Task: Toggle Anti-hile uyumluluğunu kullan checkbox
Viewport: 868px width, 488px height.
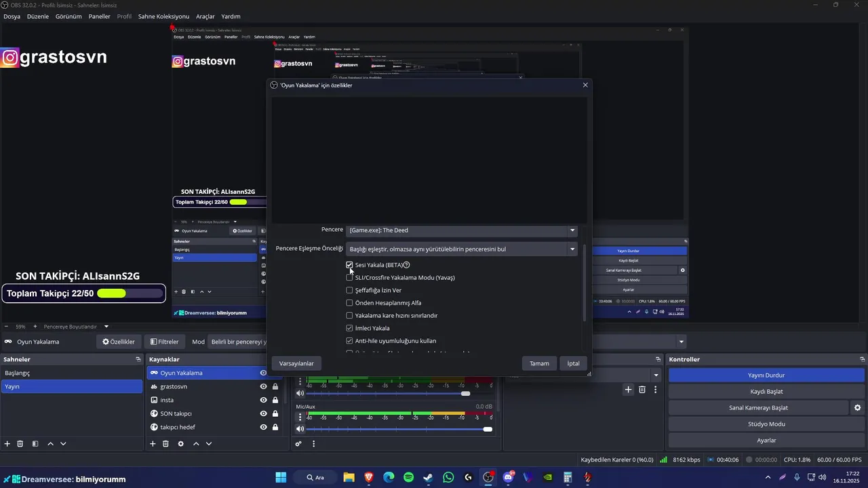Action: (349, 341)
